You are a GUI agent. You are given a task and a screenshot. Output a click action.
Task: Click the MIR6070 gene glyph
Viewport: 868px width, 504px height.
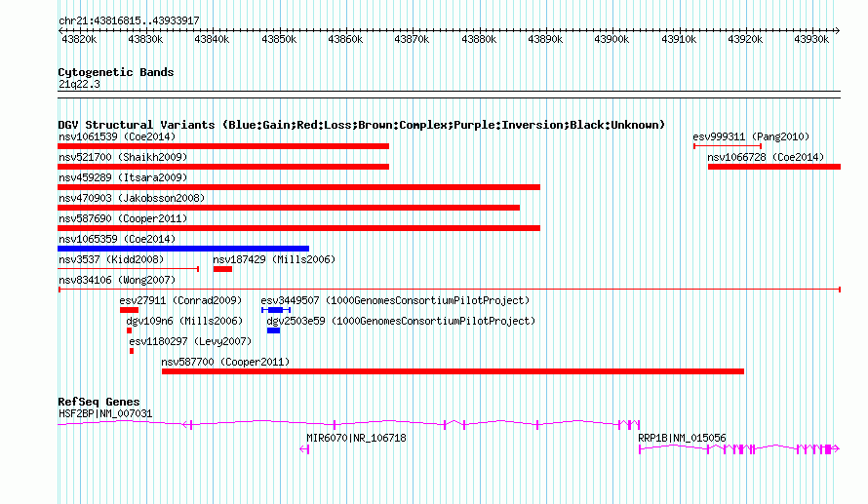(304, 449)
